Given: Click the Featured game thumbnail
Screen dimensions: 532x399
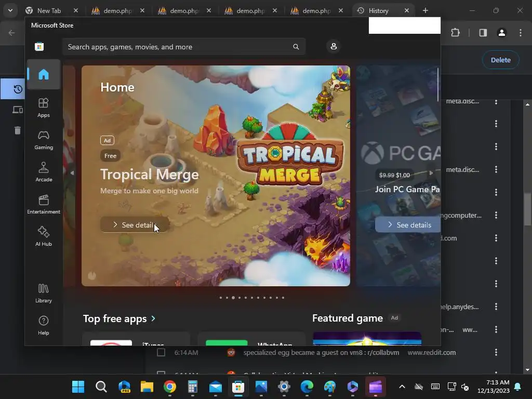Looking at the screenshot, I should click(367, 339).
